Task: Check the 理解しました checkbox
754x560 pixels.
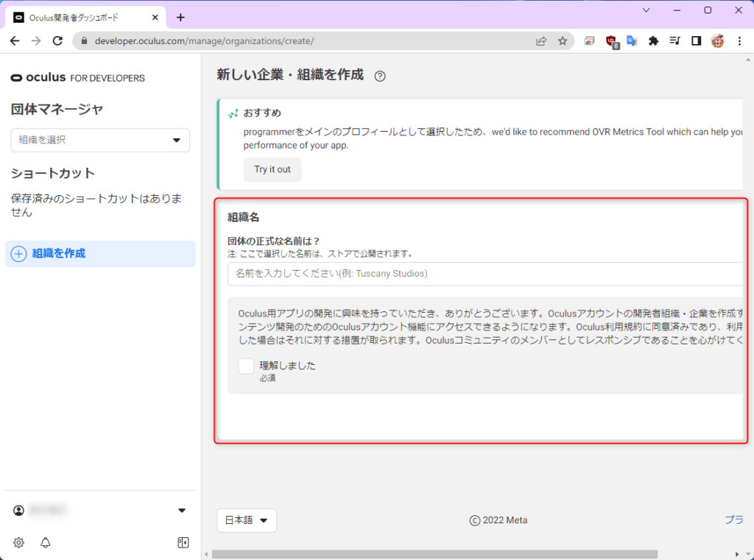Action: click(x=246, y=366)
